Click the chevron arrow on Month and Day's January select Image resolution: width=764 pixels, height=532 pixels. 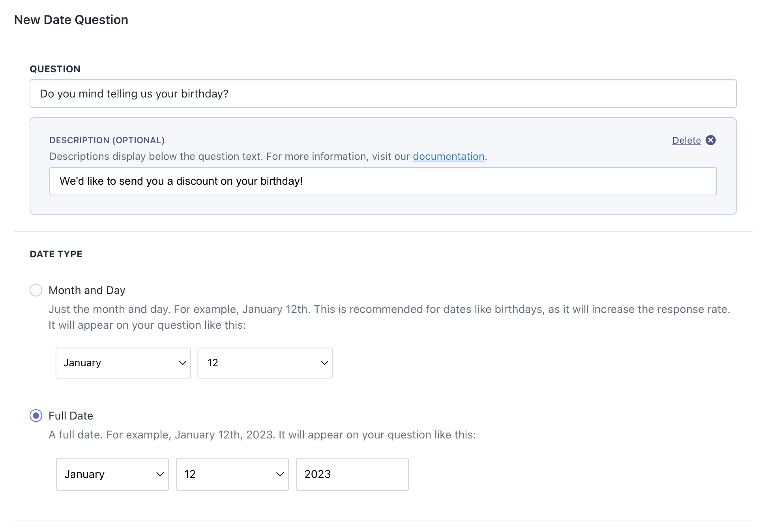(x=182, y=363)
